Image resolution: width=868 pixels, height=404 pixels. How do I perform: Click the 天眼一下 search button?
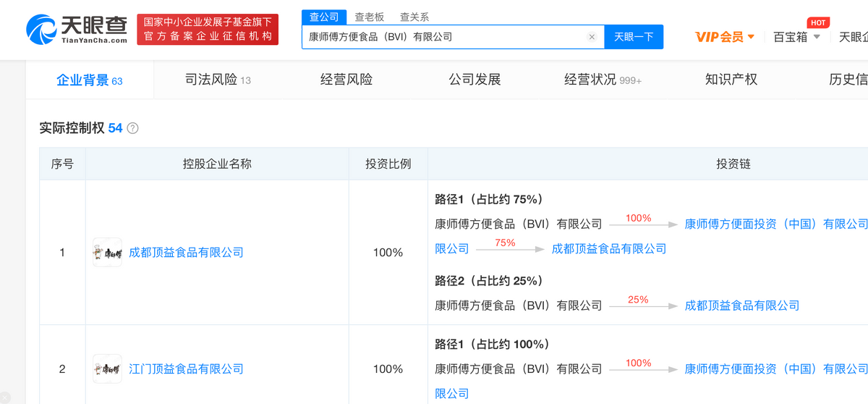pyautogui.click(x=634, y=37)
